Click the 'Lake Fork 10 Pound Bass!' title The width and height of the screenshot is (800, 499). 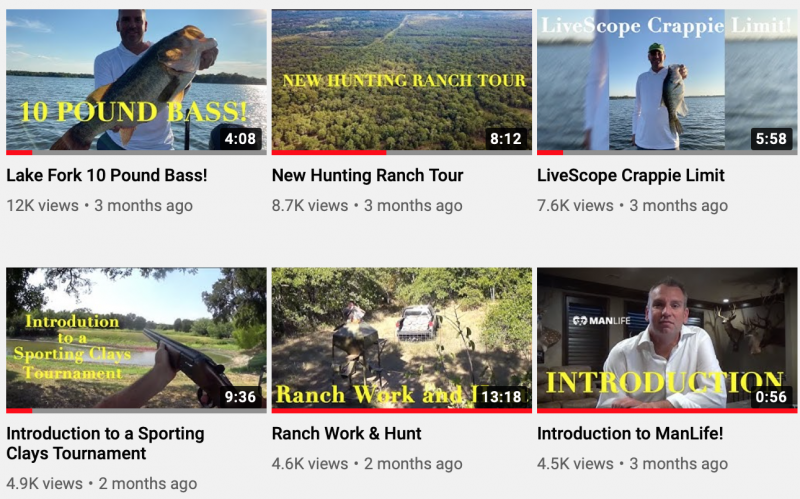point(107,176)
